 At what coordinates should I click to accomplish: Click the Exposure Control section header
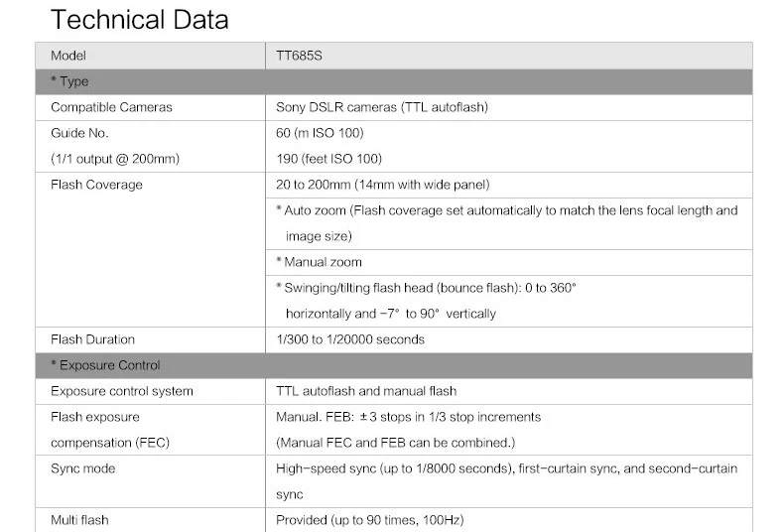(x=394, y=365)
